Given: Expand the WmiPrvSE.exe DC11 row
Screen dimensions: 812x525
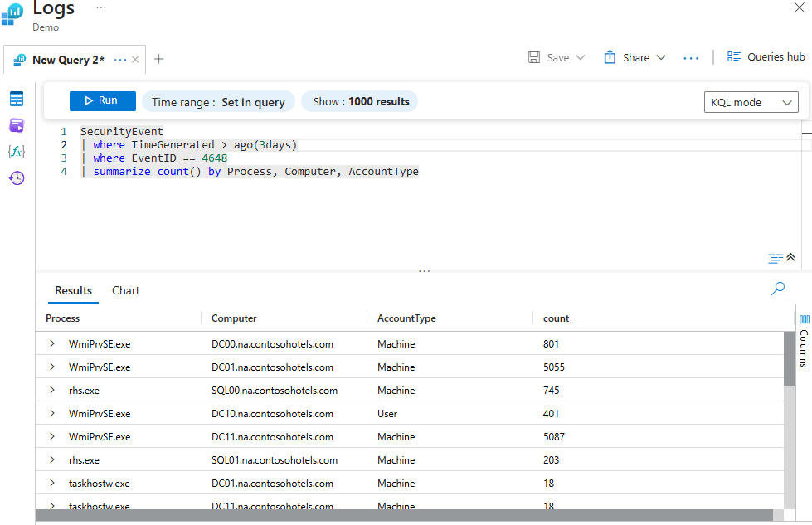Looking at the screenshot, I should click(x=52, y=436).
